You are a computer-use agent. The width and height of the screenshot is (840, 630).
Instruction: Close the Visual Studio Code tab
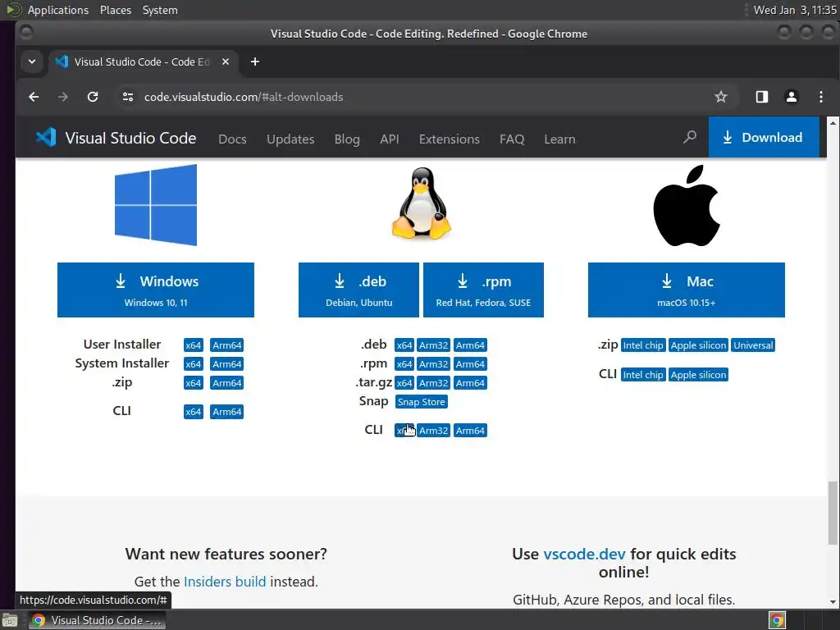(226, 62)
